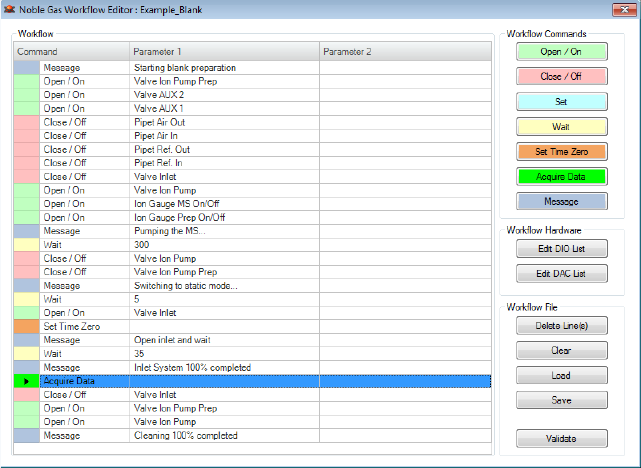
Task: Select the Wait value "300" cell
Action: pyautogui.click(x=224, y=245)
